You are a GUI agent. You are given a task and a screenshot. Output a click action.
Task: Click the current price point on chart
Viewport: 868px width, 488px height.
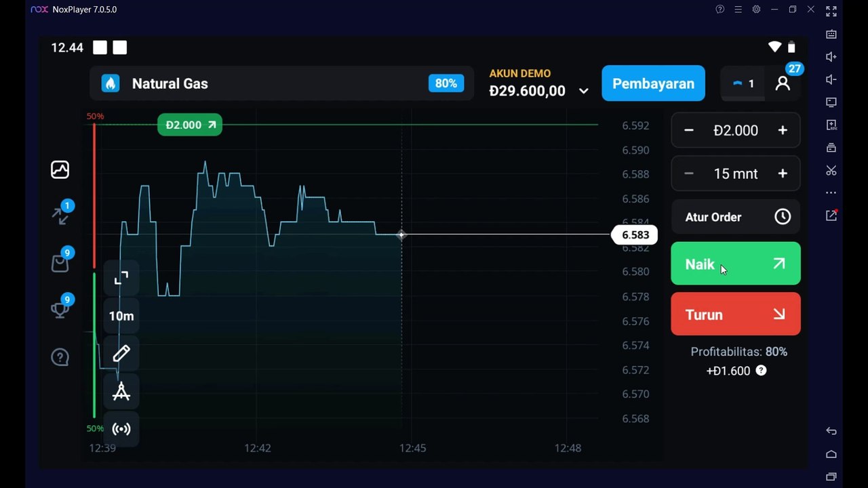click(401, 235)
